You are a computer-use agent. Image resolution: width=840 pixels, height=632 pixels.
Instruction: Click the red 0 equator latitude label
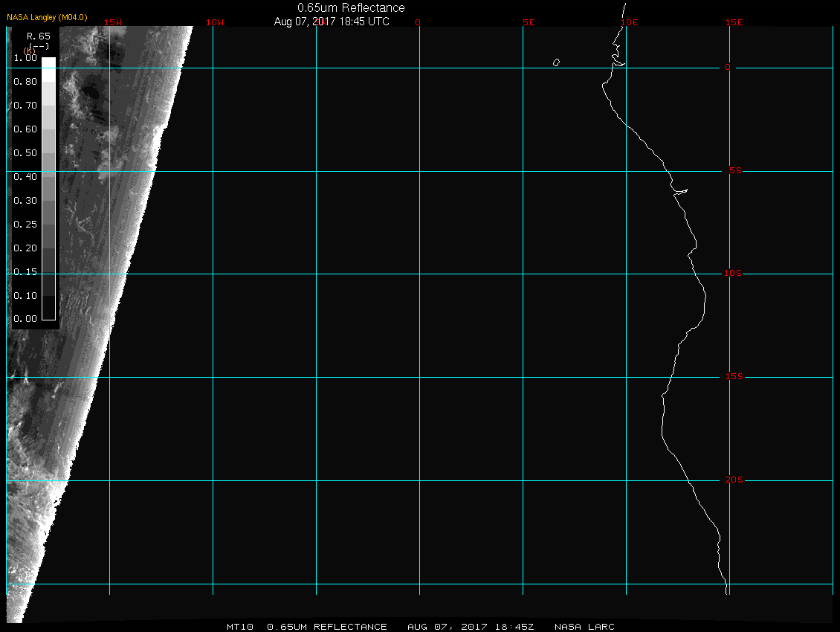pos(728,68)
